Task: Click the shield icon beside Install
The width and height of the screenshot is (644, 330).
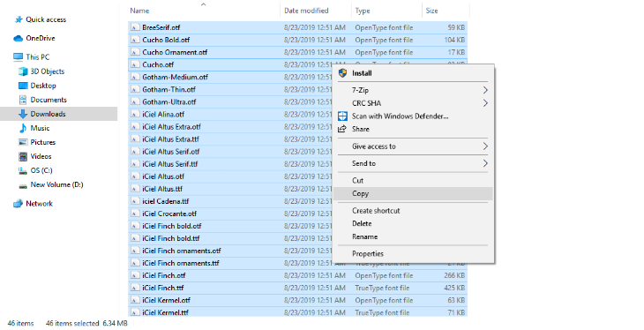Action: (x=342, y=72)
